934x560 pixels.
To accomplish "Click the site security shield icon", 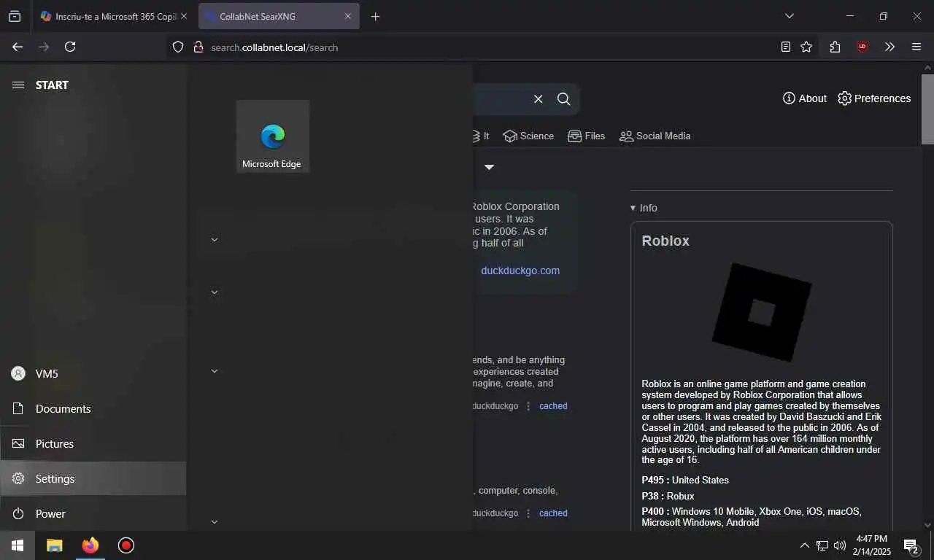I will tap(178, 47).
